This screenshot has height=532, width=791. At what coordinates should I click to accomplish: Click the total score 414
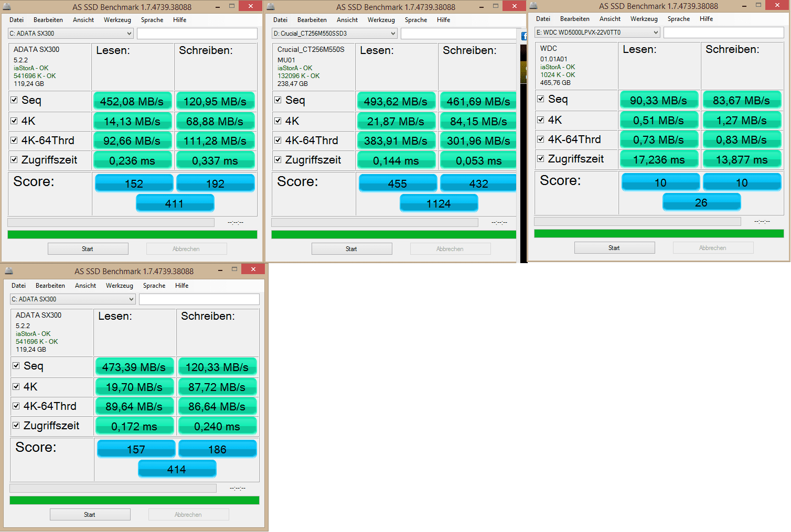click(177, 469)
